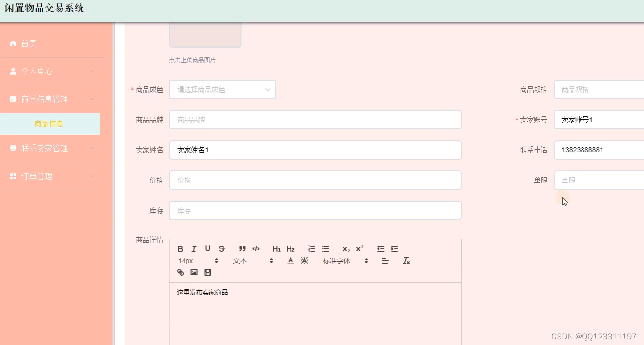
Task: Insert a hyperlink in the editor
Action: 180,272
